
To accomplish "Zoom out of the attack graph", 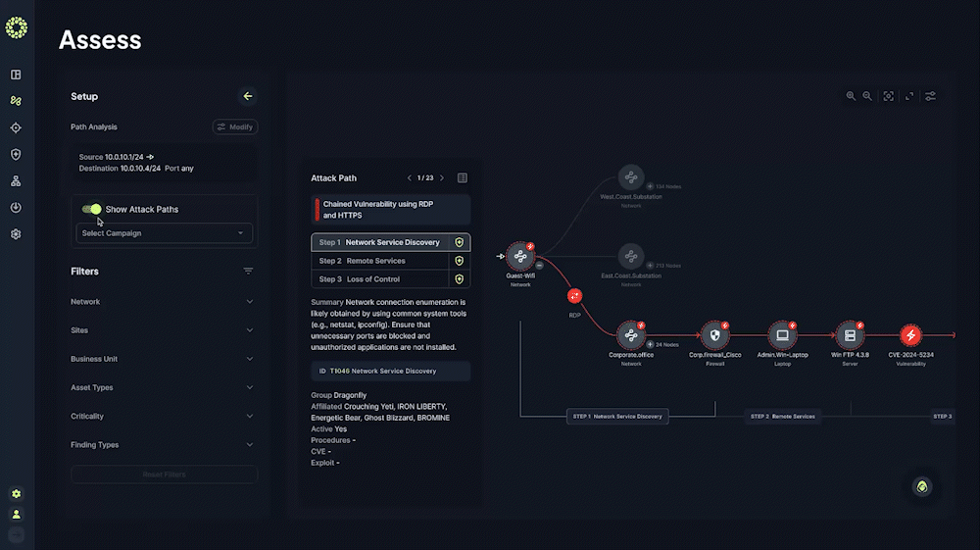I will coord(867,96).
